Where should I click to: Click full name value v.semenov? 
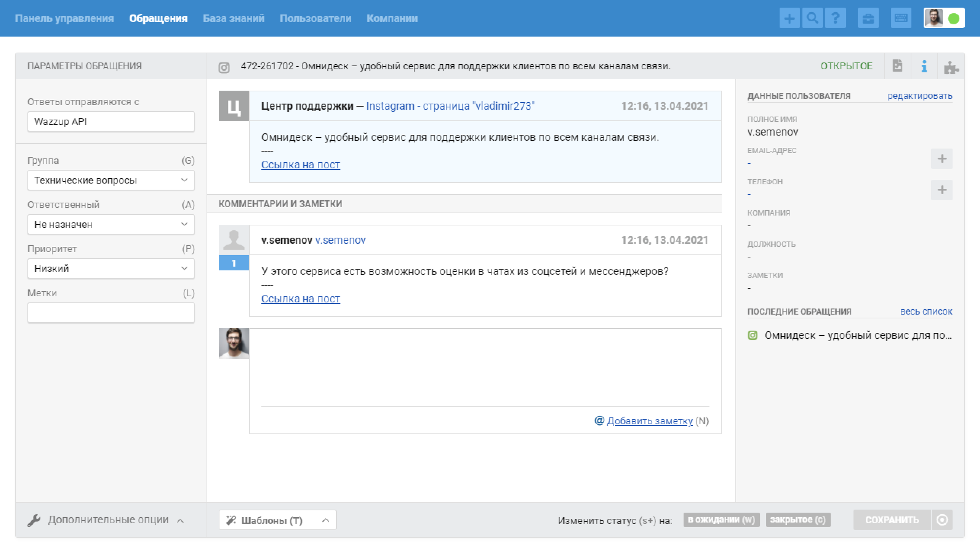773,132
